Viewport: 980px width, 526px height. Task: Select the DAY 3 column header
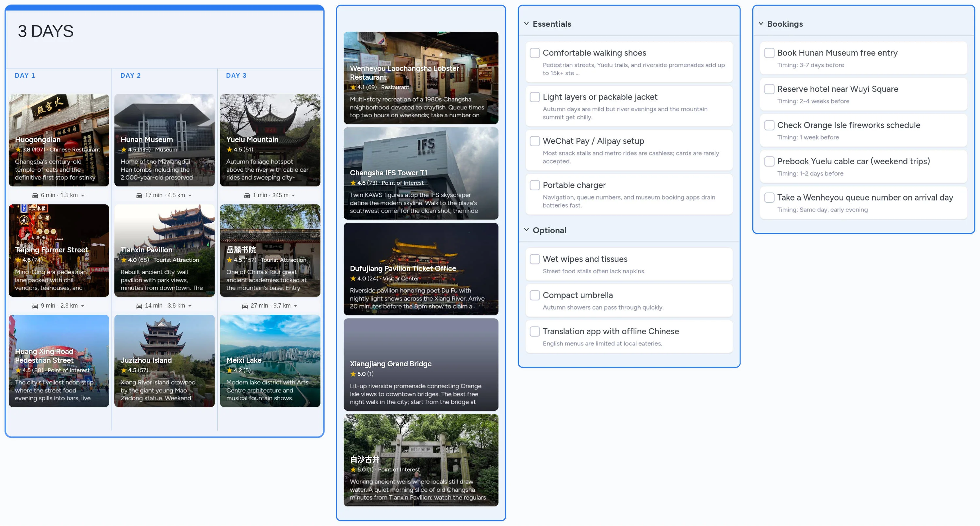click(x=236, y=75)
